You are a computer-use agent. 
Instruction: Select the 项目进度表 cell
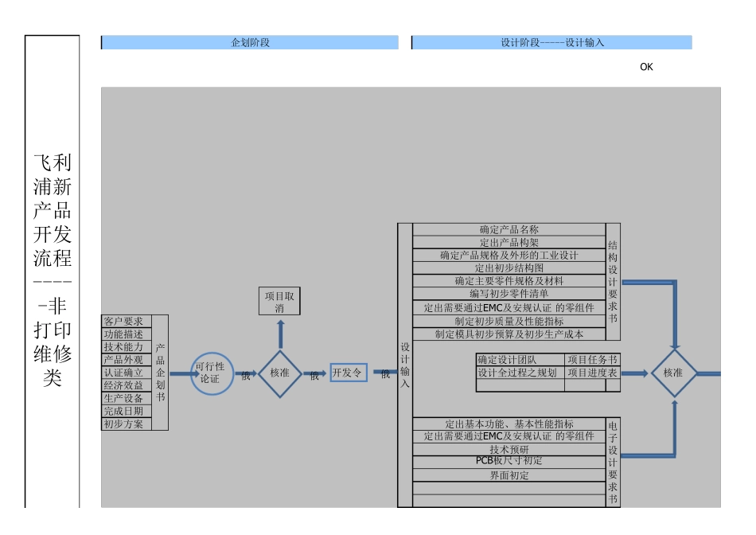pyautogui.click(x=592, y=373)
